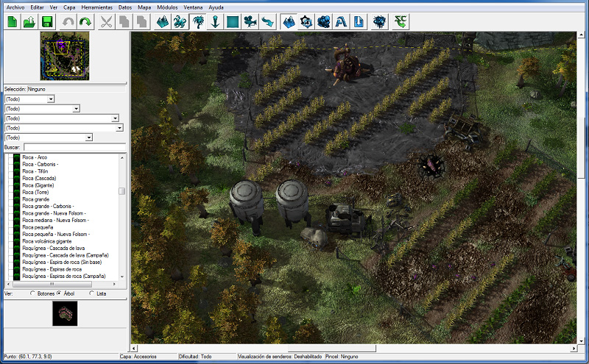Switch to the Terrain layer tool
The width and height of the screenshot is (589, 364).
[x=163, y=22]
